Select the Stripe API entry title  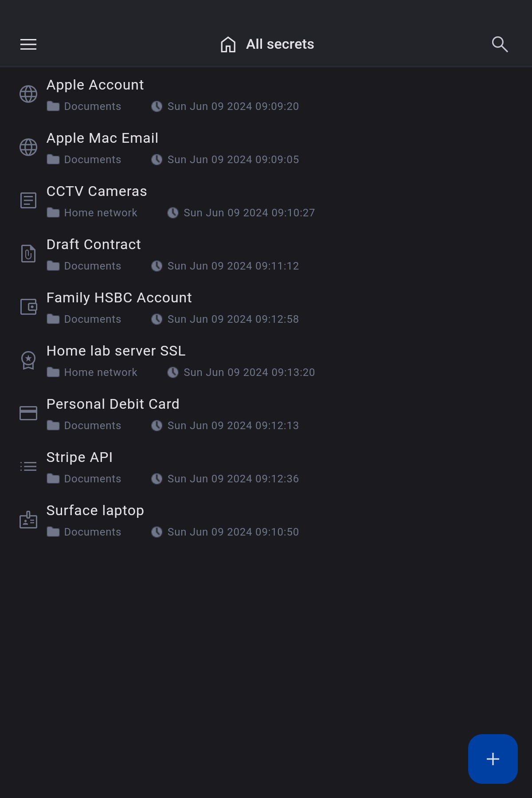pos(79,457)
